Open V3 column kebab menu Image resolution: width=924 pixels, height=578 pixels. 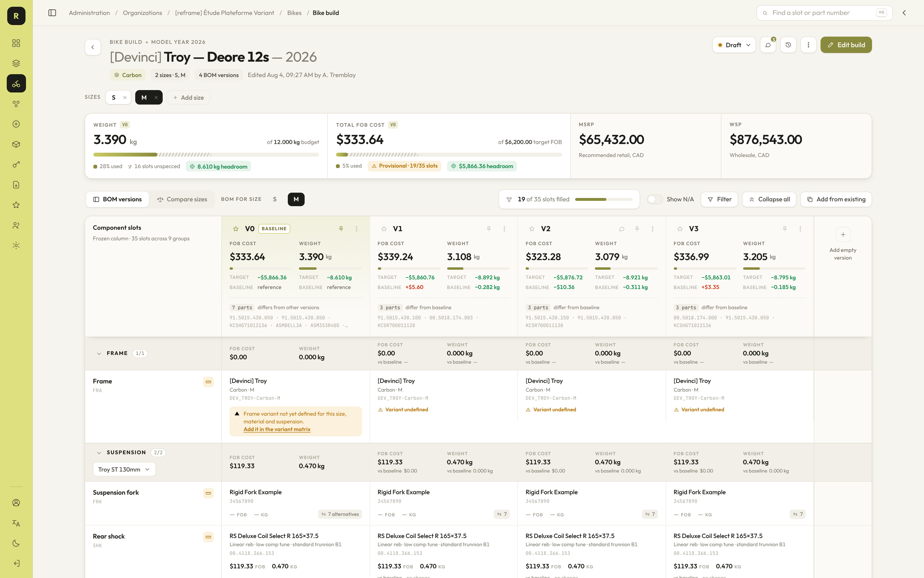800,229
